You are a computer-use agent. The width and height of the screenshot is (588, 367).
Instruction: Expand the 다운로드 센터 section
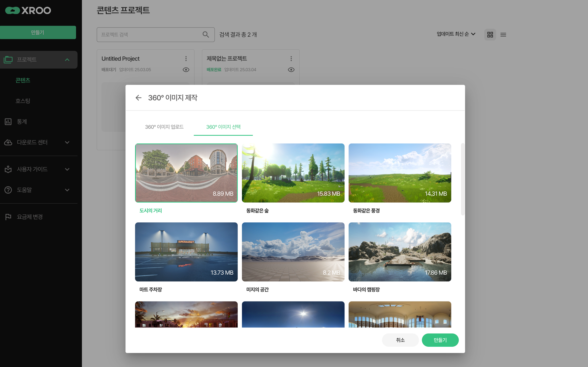point(67,142)
